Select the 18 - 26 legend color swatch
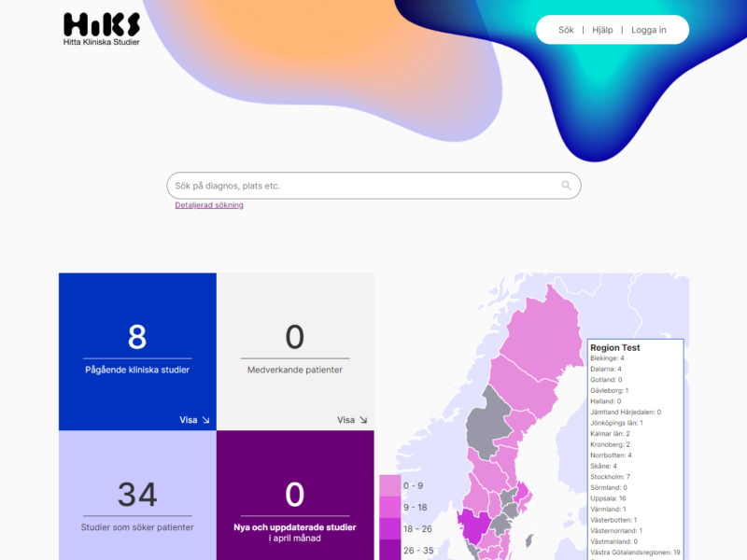 click(389, 528)
